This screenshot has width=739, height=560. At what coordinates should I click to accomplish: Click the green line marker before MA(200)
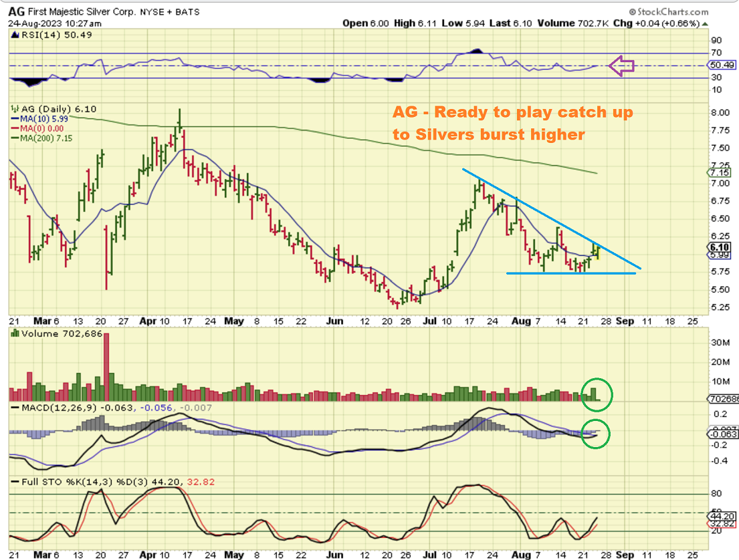[x=15, y=138]
